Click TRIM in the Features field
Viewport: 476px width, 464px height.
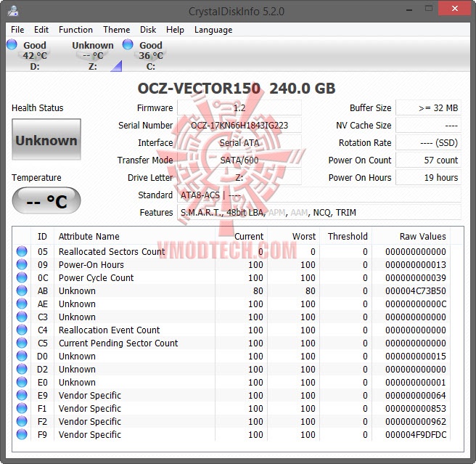(346, 213)
